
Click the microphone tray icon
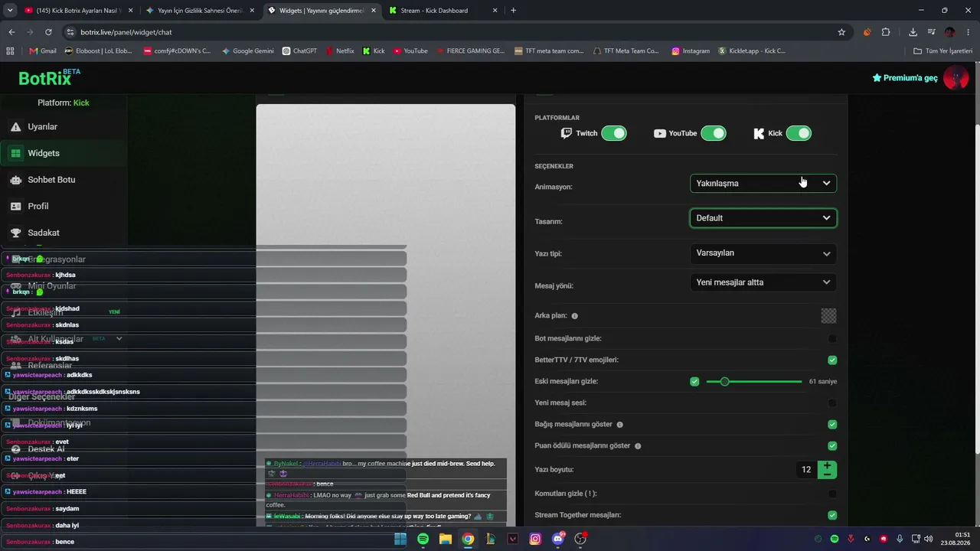pos(900,539)
